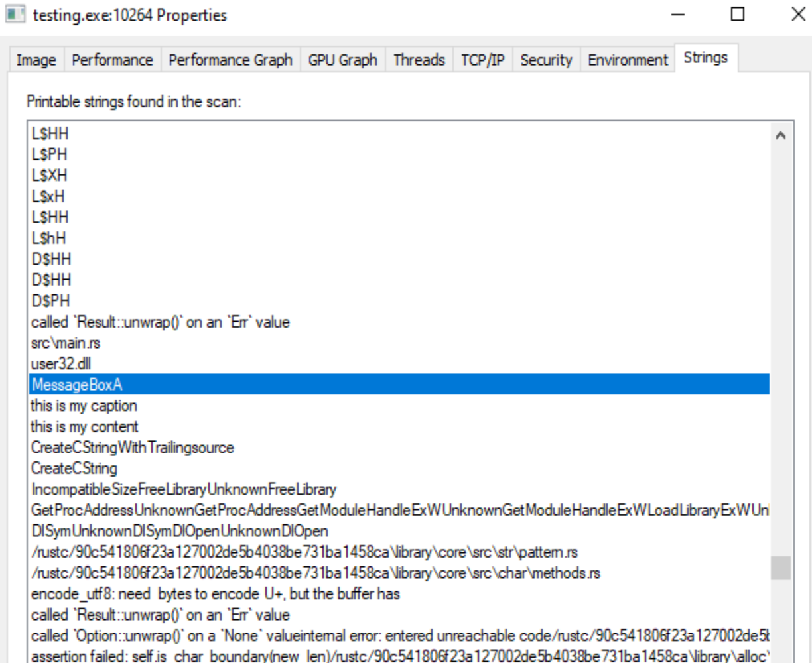Select the encode_utf8 error string line
The width and height of the screenshot is (812, 663).
pos(216,593)
